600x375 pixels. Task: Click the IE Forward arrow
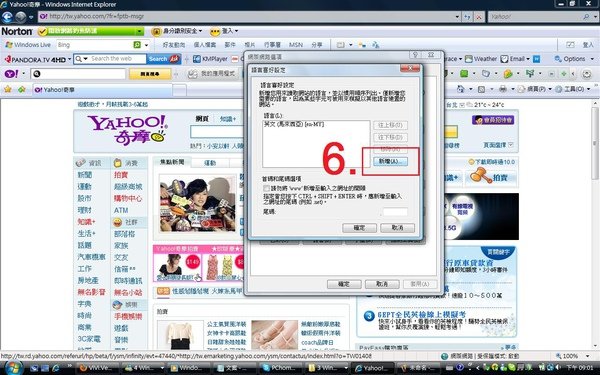point(20,17)
